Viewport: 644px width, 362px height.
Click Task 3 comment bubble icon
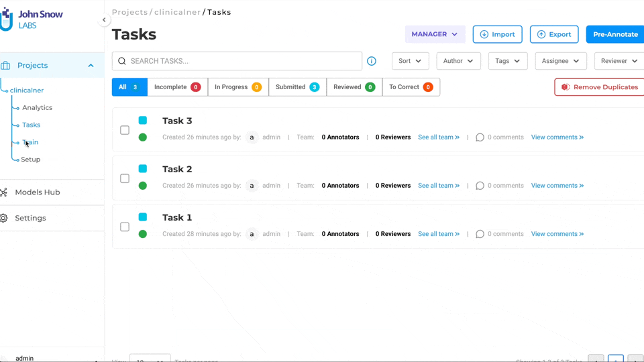(480, 137)
